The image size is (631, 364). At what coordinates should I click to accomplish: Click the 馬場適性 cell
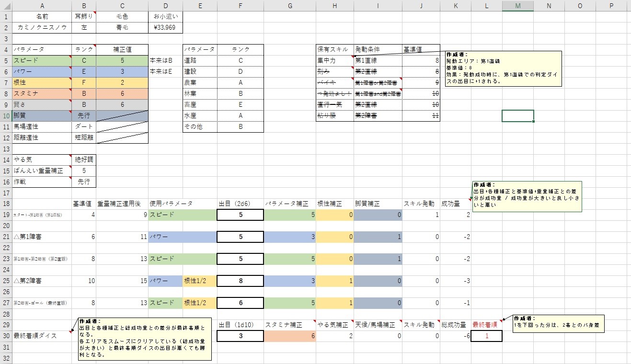click(x=42, y=127)
